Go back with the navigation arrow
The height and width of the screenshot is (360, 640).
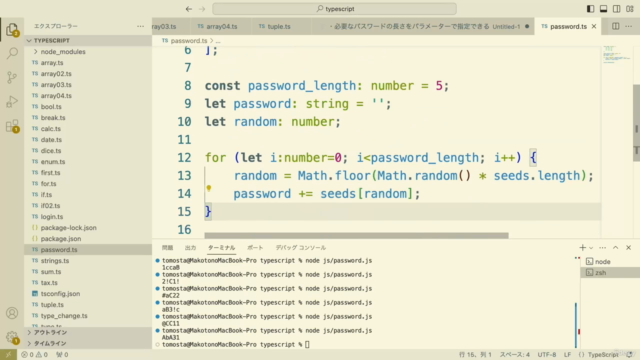[189, 9]
